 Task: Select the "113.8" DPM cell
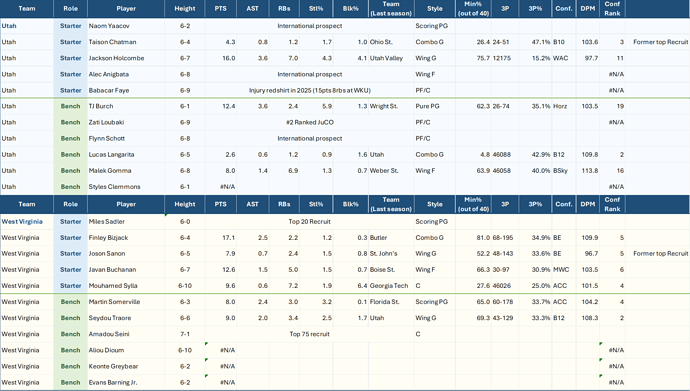point(587,171)
